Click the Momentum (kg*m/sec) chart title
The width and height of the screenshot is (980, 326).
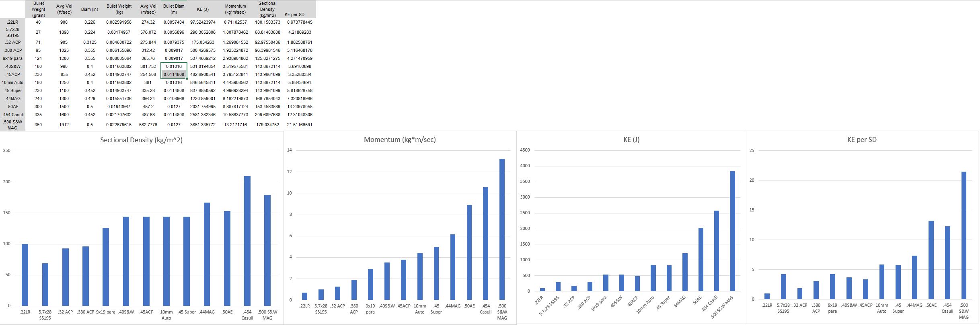[x=400, y=139]
